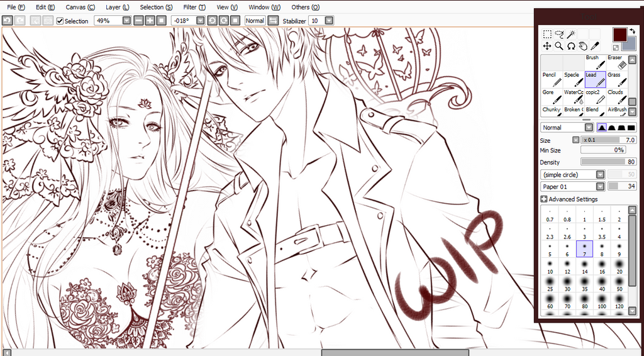Select the Move tool

pyautogui.click(x=547, y=46)
